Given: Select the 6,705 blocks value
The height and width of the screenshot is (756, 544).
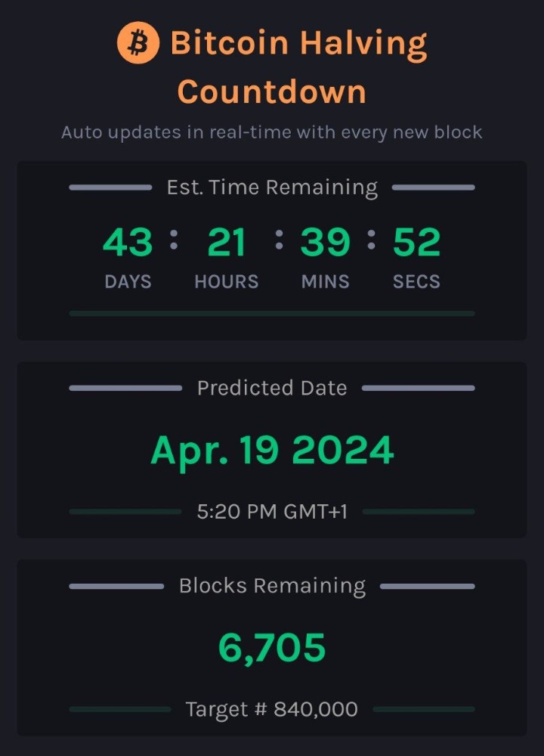Looking at the screenshot, I should (x=272, y=649).
